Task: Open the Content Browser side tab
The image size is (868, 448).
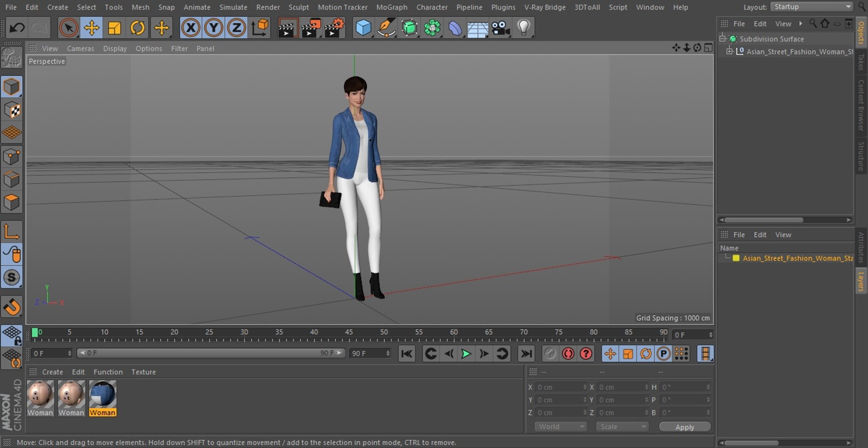Action: coord(861,105)
